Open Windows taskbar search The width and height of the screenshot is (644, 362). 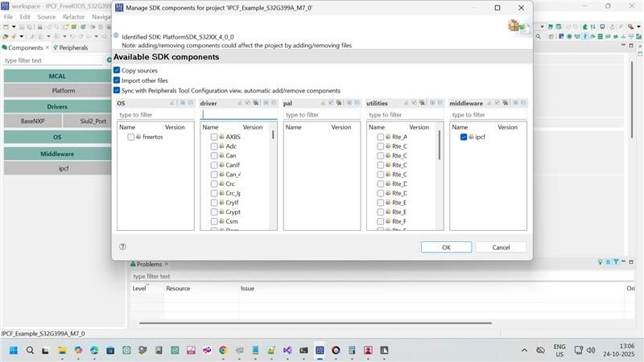(x=30, y=350)
